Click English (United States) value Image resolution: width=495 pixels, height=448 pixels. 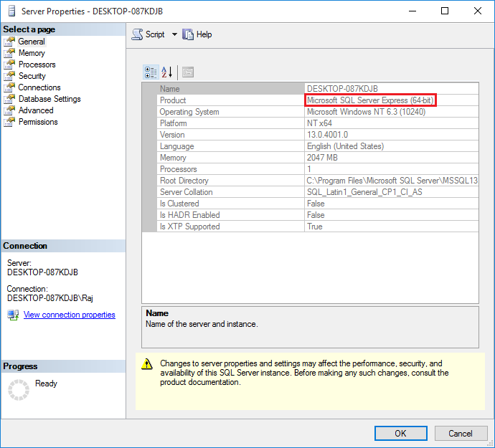(x=345, y=146)
